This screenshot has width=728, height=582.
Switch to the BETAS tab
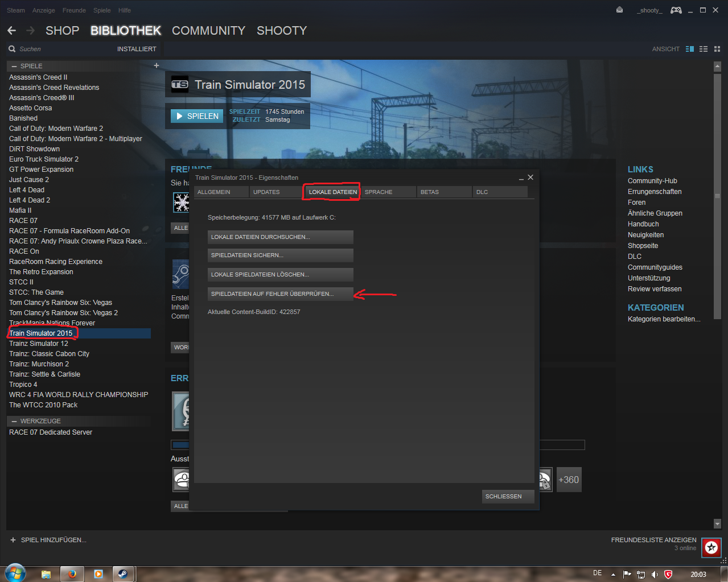(444, 192)
